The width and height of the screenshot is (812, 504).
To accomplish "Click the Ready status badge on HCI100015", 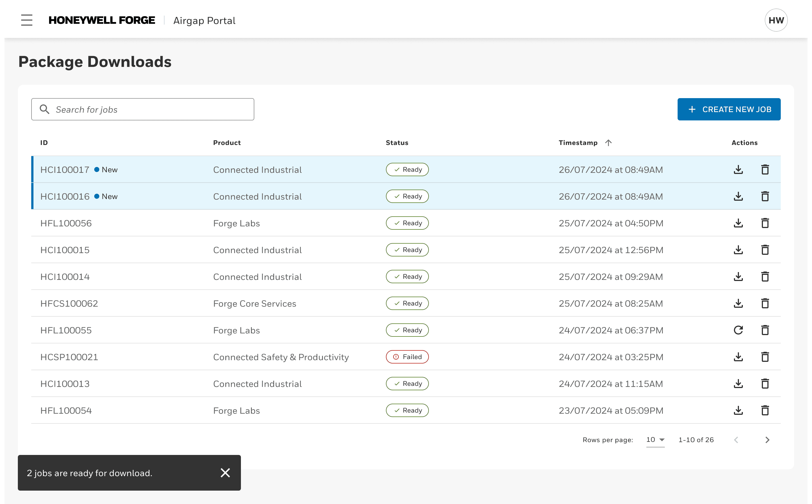I will tap(407, 250).
